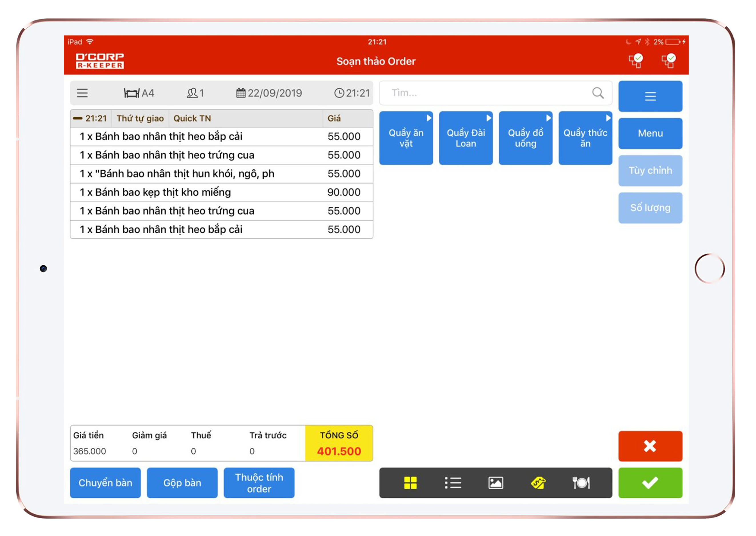
Task: Open the hamburger menu beside table A4
Action: point(83,93)
